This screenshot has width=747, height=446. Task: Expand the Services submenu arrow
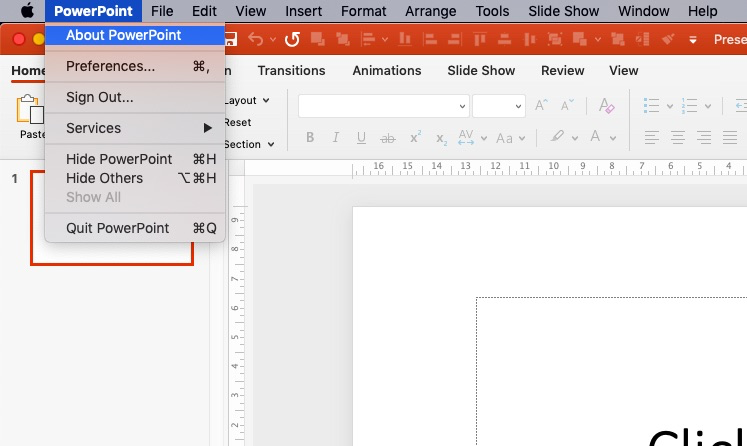coord(207,128)
